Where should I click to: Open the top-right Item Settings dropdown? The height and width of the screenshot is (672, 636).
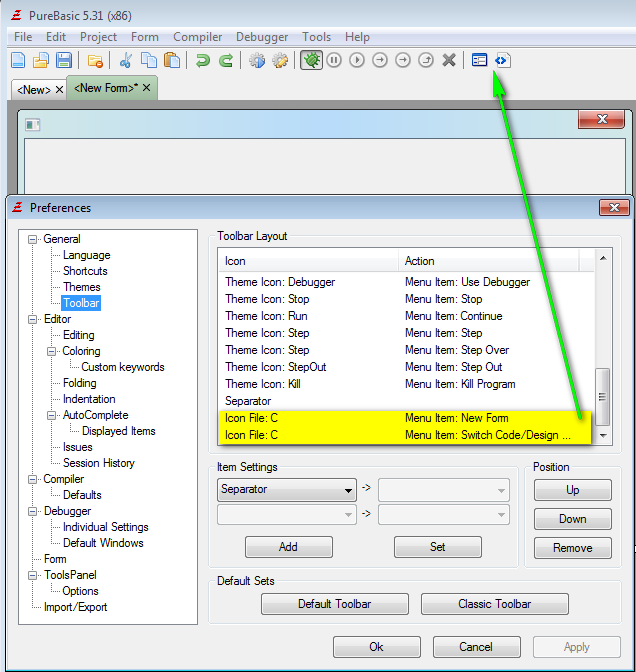444,490
